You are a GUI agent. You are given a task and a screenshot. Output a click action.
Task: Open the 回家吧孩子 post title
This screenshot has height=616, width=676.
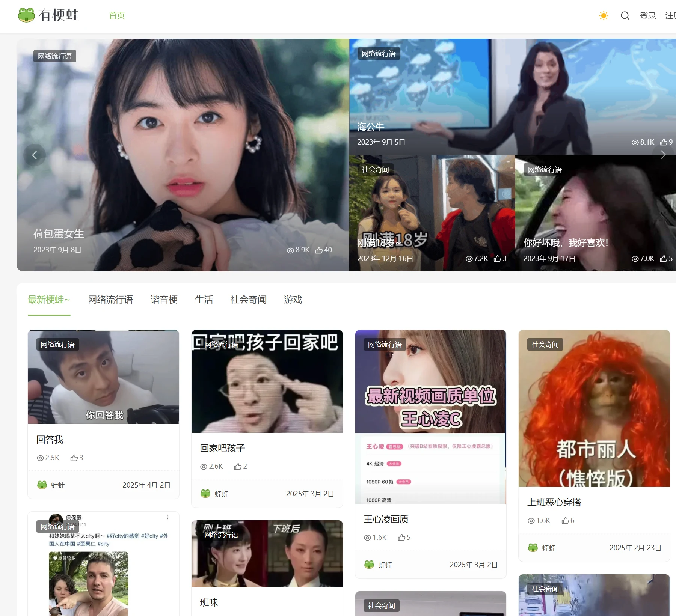222,448
